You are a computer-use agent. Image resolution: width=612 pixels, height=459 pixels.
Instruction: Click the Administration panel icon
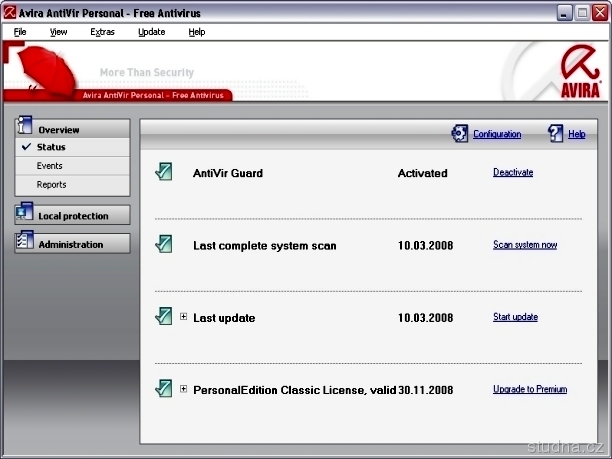pyautogui.click(x=25, y=242)
